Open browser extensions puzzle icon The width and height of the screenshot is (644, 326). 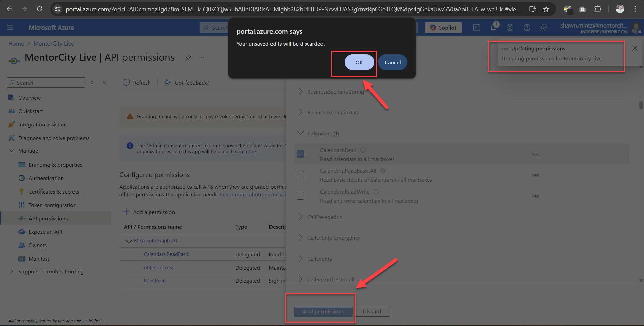[598, 9]
